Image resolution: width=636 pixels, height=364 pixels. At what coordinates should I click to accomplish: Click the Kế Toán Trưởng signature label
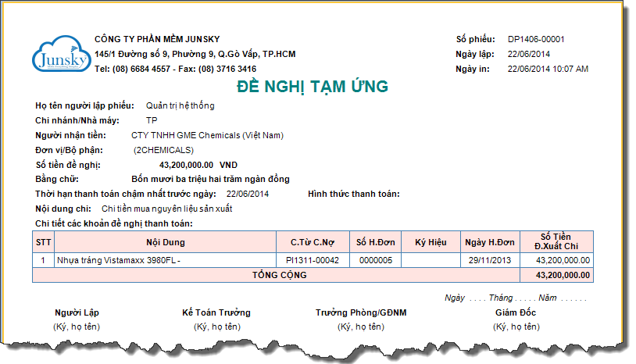[x=216, y=312]
